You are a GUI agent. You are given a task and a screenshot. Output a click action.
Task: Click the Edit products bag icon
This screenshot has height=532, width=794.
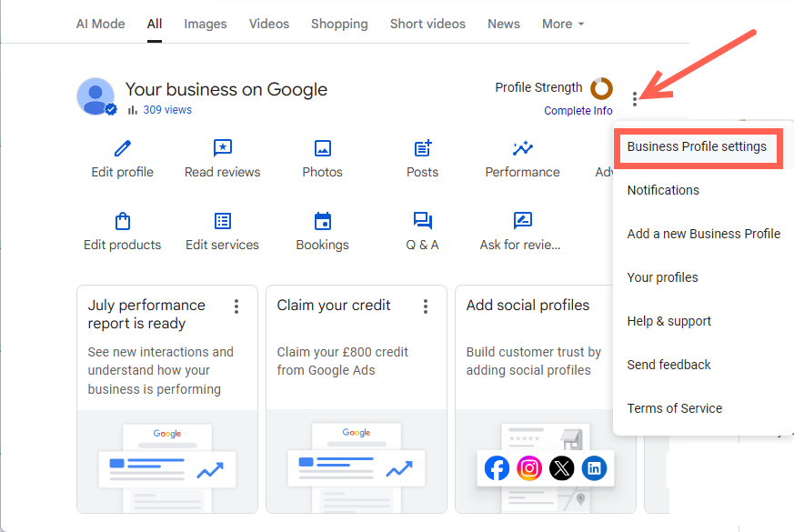(123, 221)
